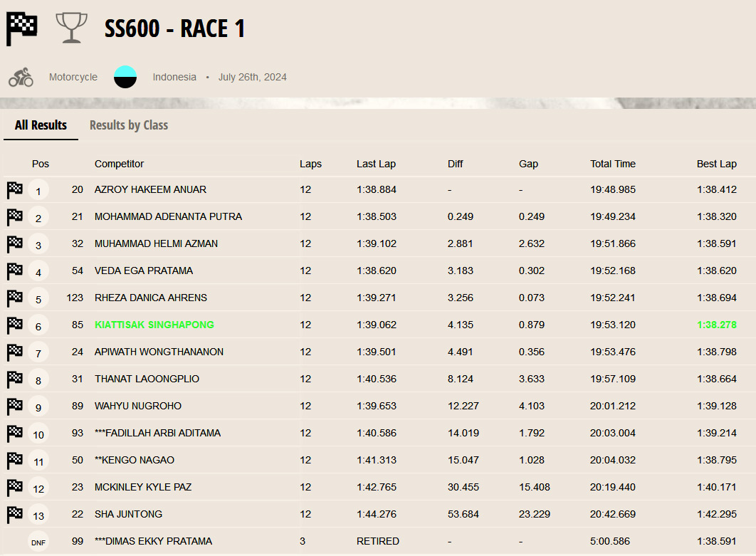Open the Results by Class tab
The image size is (756, 556).
129,125
